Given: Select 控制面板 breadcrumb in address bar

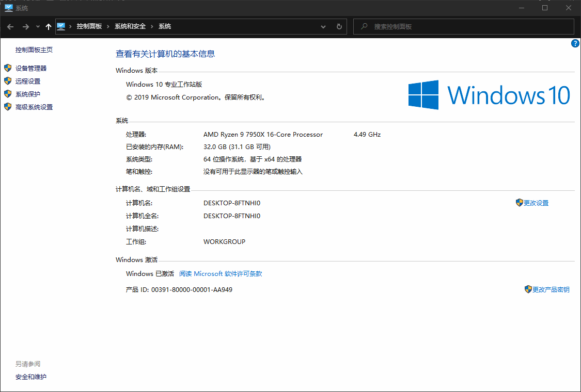Looking at the screenshot, I should 89,26.
